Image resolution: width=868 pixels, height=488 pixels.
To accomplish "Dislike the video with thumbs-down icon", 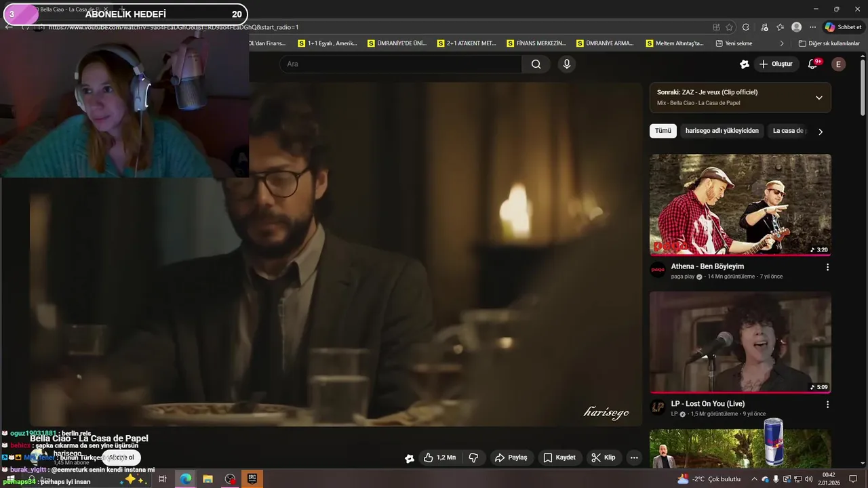I will click(474, 457).
